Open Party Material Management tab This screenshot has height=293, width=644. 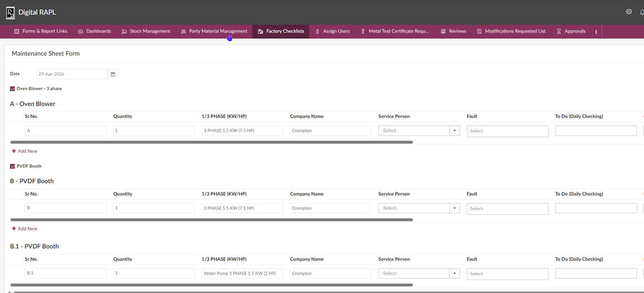(x=214, y=31)
